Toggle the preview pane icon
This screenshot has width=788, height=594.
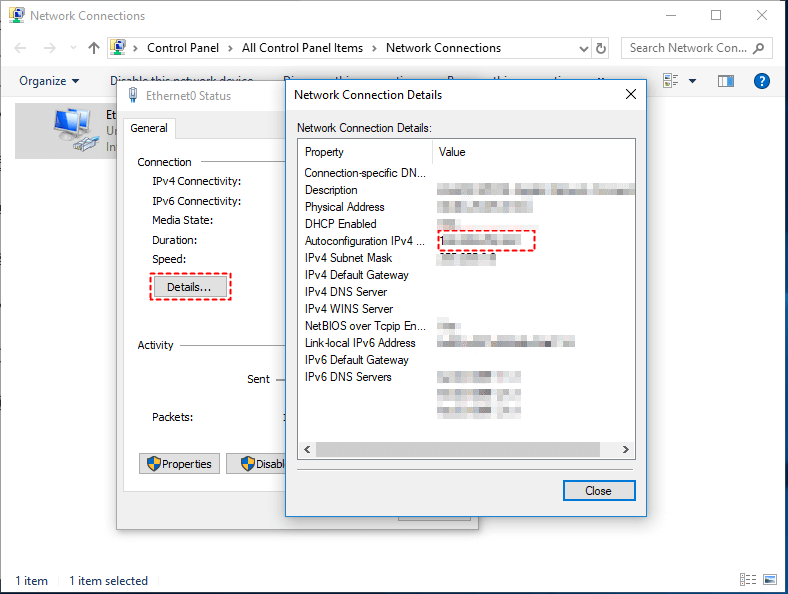click(726, 81)
